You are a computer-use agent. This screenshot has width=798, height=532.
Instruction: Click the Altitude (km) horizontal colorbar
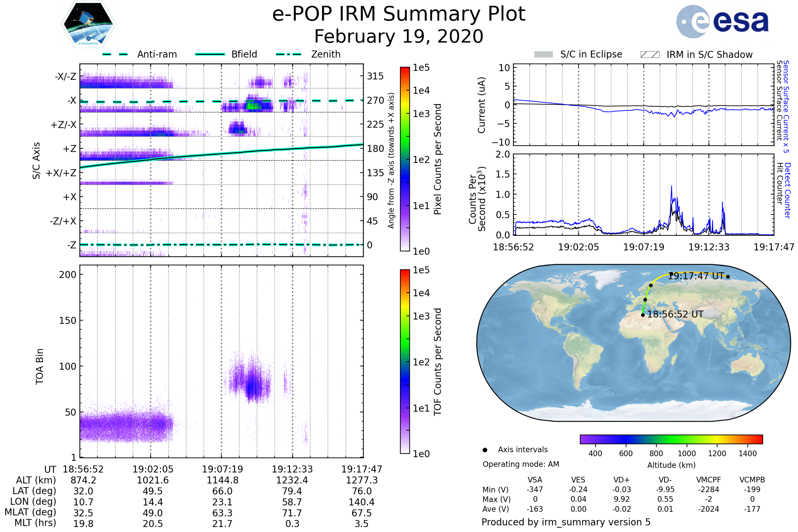tap(671, 439)
